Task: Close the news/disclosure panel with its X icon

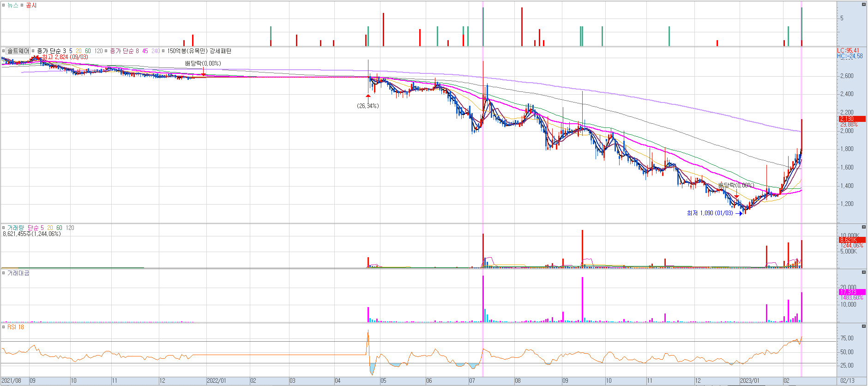Action: tap(864, 4)
